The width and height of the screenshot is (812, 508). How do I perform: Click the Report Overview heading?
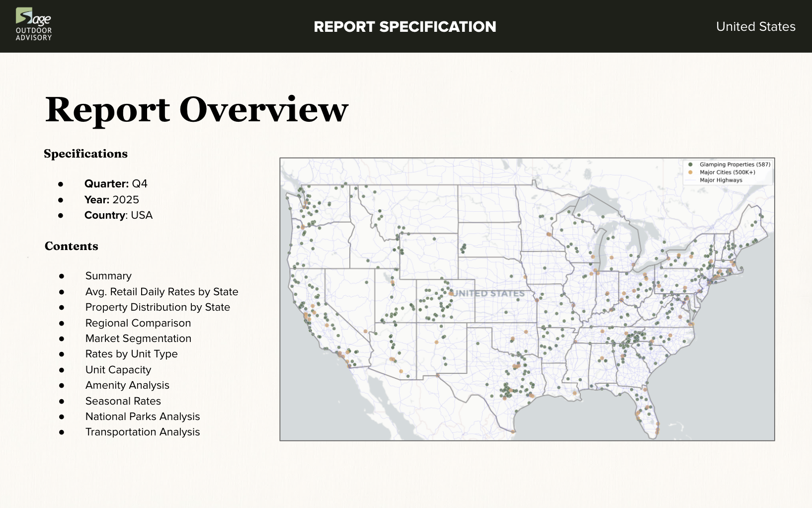point(197,110)
